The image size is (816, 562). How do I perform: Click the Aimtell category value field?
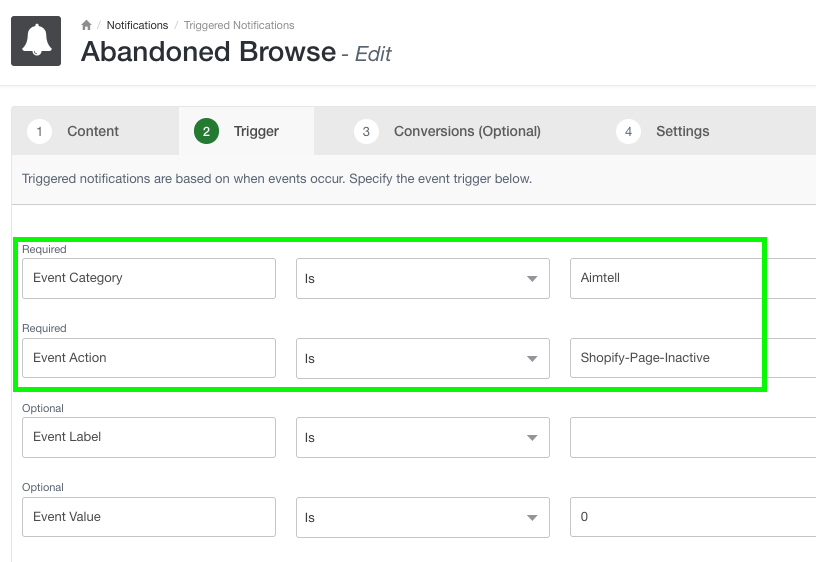tap(692, 278)
